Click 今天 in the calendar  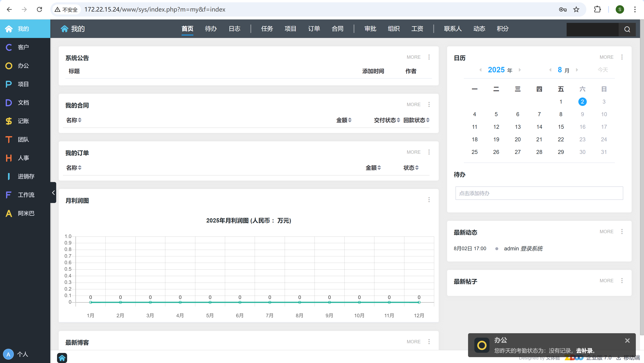point(603,70)
